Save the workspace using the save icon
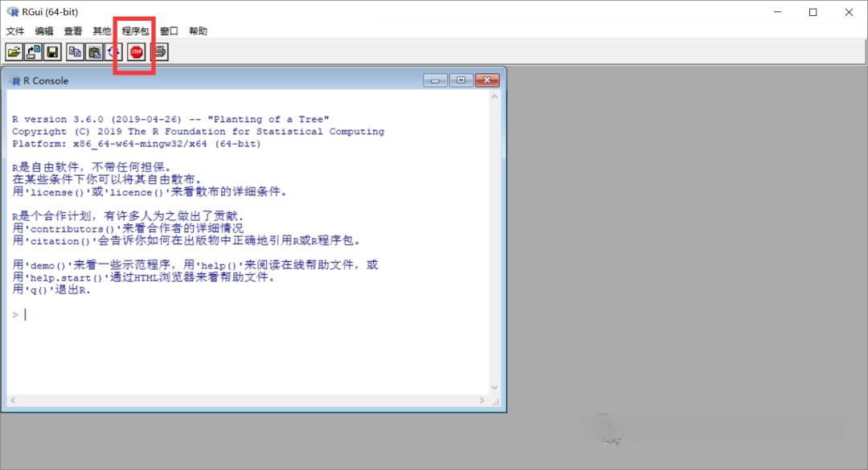Viewport: 868px width, 470px height. tap(51, 51)
